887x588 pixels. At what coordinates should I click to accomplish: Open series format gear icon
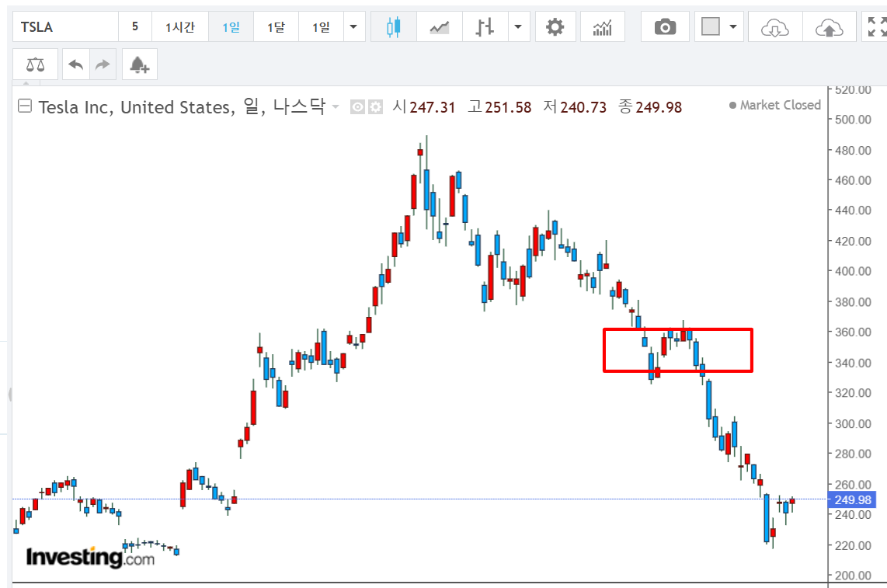pyautogui.click(x=376, y=106)
